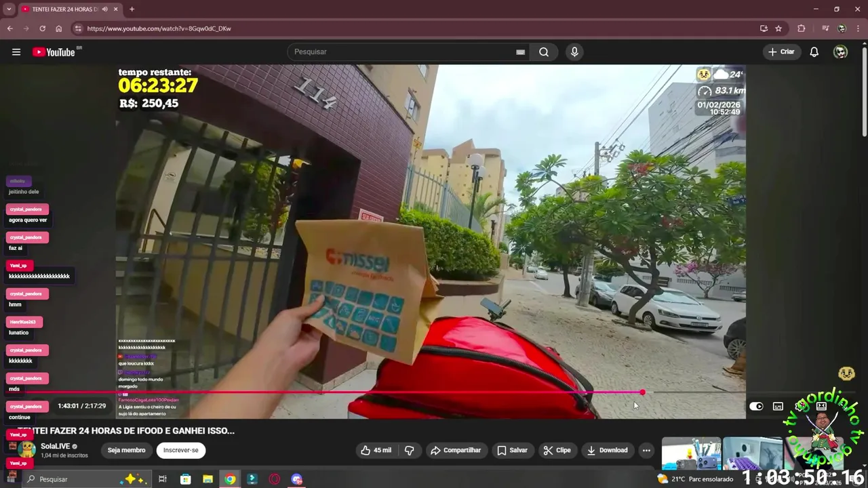Go back in browser history
This screenshot has width=868, height=488.
(x=9, y=28)
